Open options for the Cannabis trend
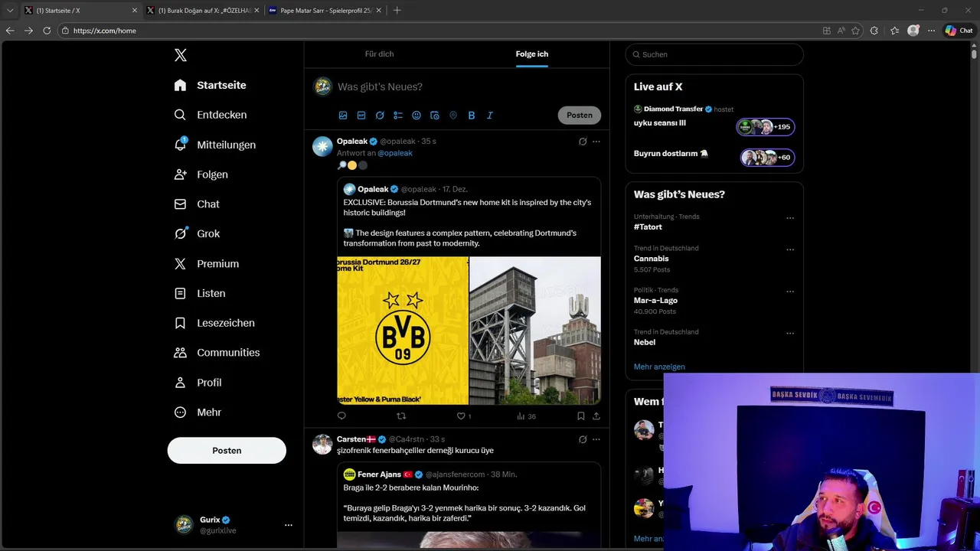 click(790, 249)
